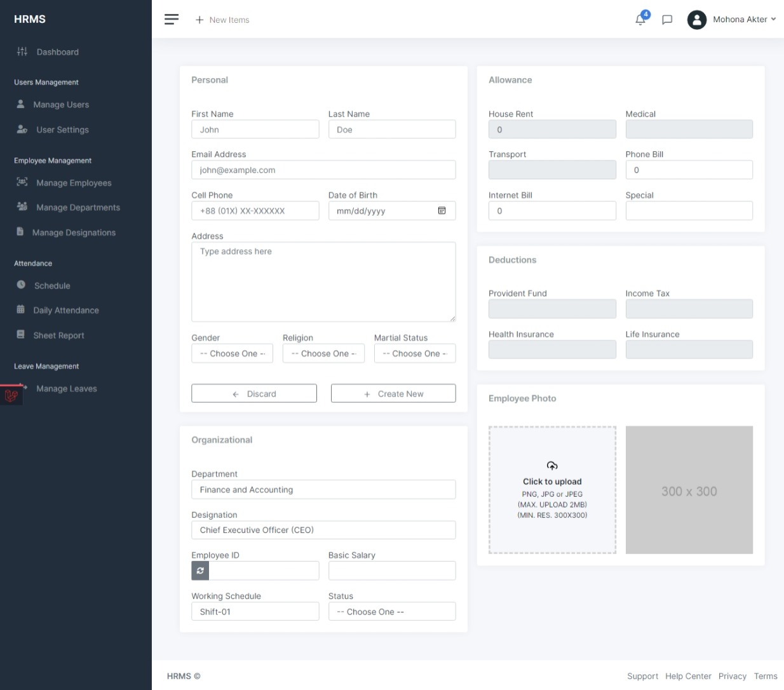Image resolution: width=784 pixels, height=690 pixels.
Task: Click inside the Address textarea
Action: pos(323,281)
